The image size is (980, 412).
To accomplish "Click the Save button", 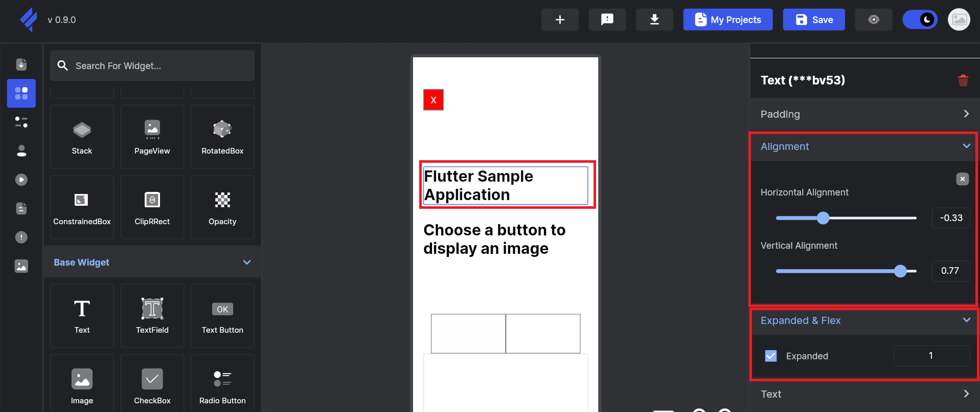I will coord(813,20).
